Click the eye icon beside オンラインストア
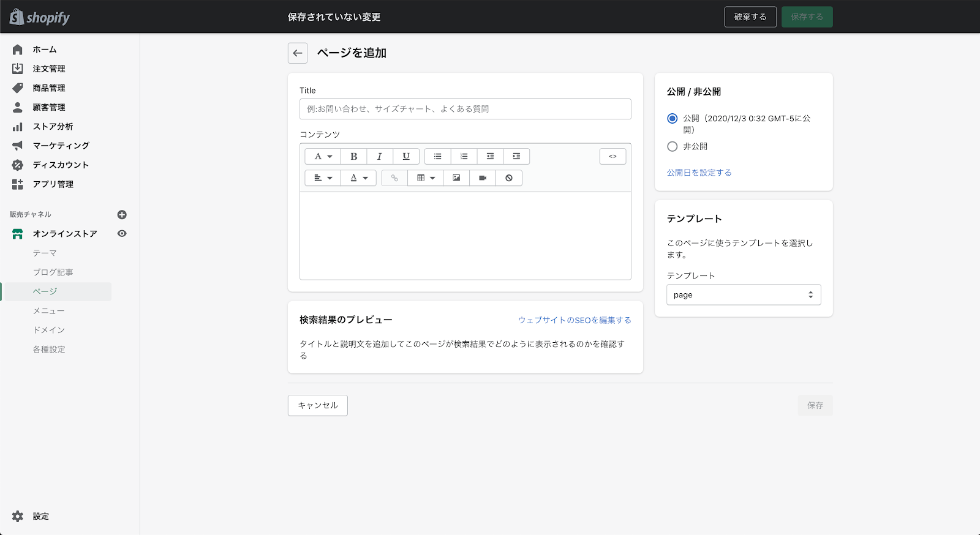Viewport: 980px width, 535px height. tap(122, 234)
